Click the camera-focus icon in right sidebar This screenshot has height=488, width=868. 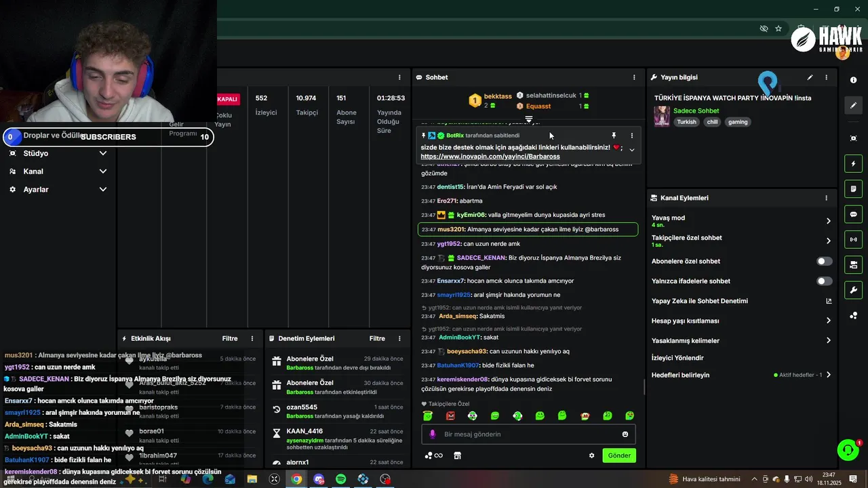853,138
